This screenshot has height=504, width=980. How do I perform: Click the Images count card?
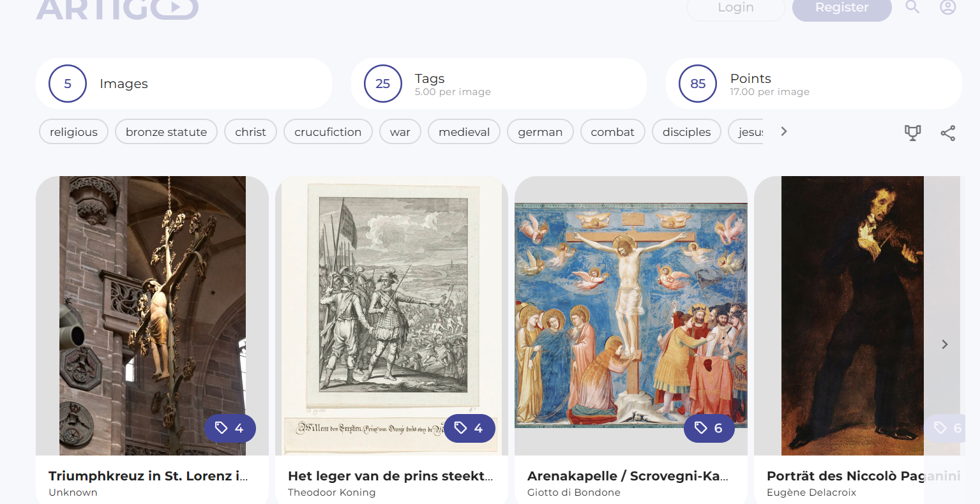[x=184, y=84]
